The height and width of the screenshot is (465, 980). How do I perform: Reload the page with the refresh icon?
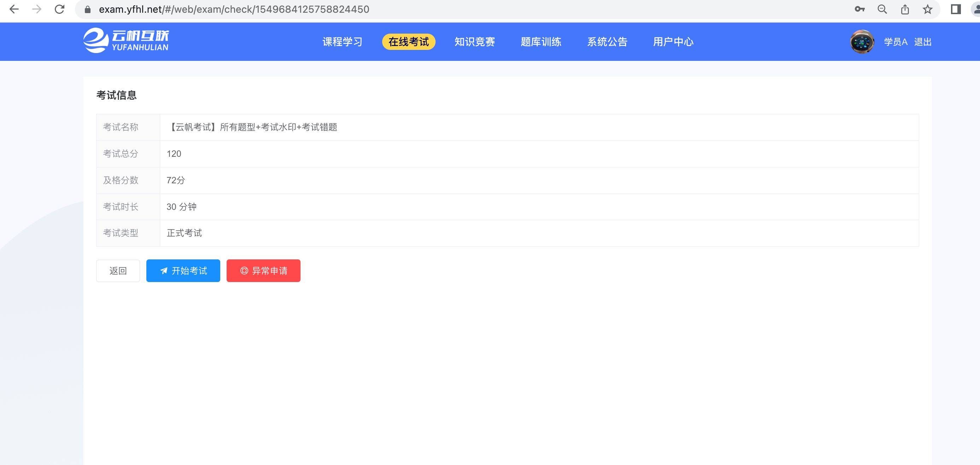[x=59, y=9]
